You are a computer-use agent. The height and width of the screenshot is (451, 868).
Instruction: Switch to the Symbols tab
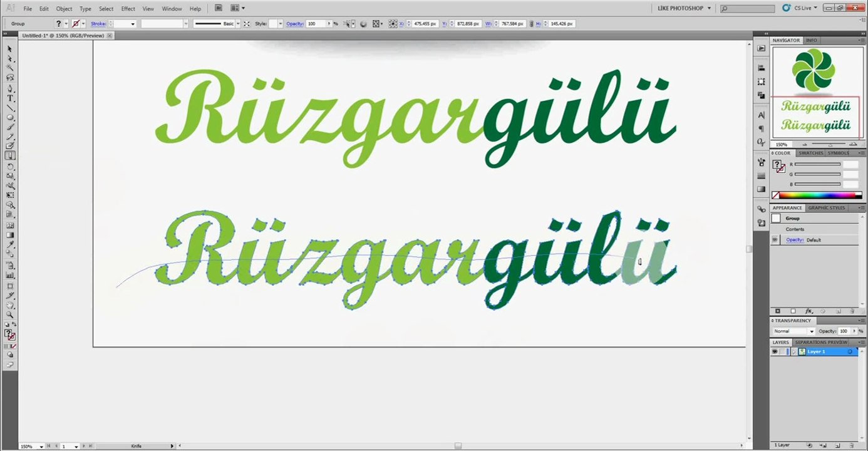pyautogui.click(x=839, y=153)
